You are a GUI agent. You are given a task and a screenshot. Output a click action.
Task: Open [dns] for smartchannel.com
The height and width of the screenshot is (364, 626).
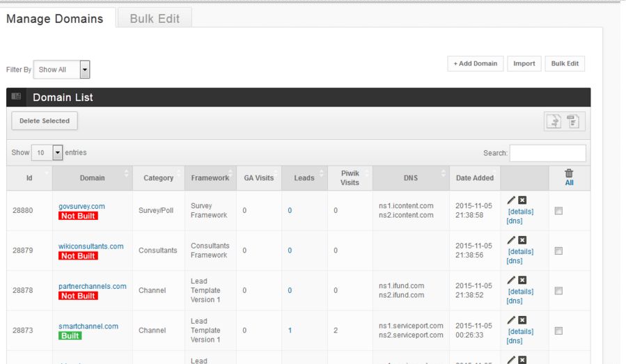tap(514, 340)
